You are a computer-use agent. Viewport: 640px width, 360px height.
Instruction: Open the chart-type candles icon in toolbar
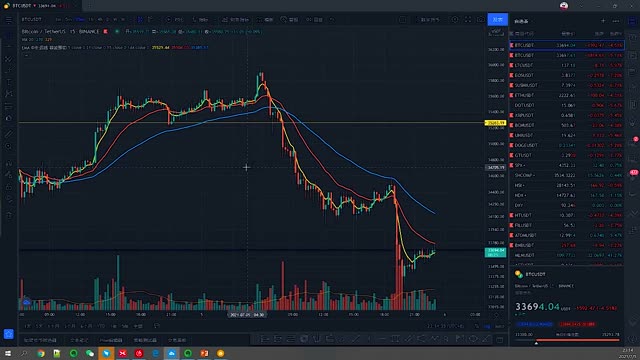pyautogui.click(x=140, y=20)
